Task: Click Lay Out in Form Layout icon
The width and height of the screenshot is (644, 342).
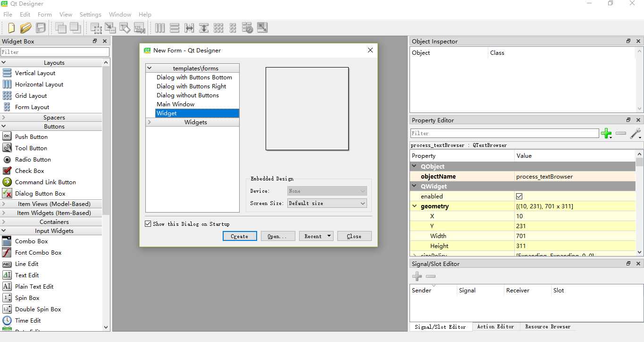Action: 233,28
